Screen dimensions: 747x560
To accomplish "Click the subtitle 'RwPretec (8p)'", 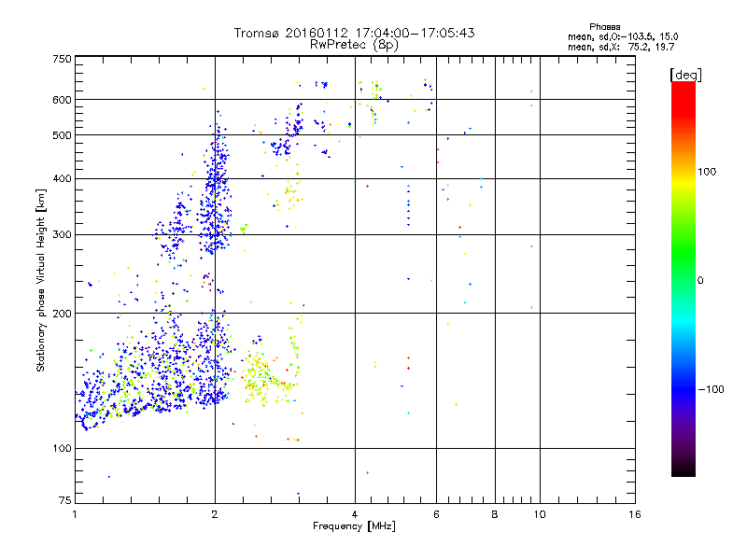I will tap(354, 45).
